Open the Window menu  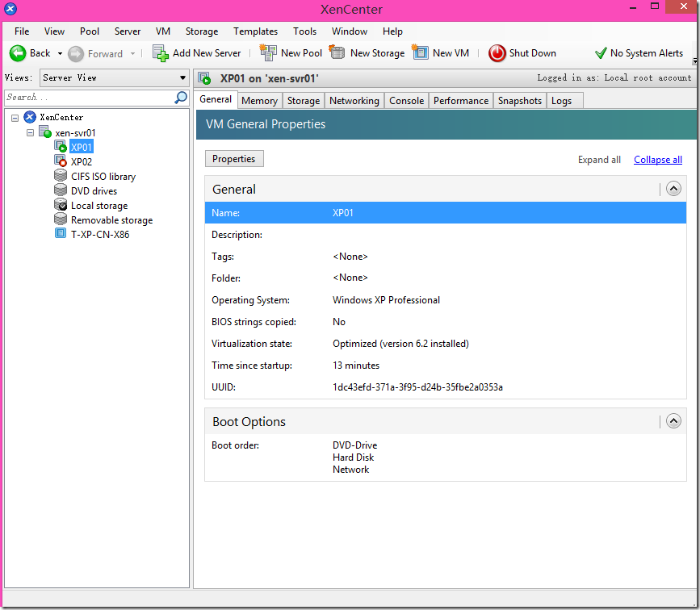click(349, 31)
